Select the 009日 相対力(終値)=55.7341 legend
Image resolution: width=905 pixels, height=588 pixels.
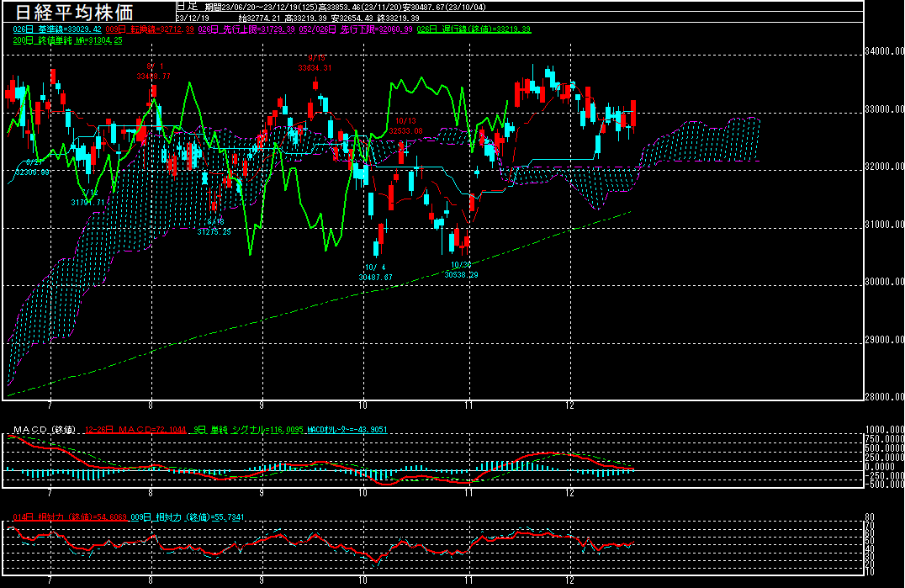pos(188,517)
